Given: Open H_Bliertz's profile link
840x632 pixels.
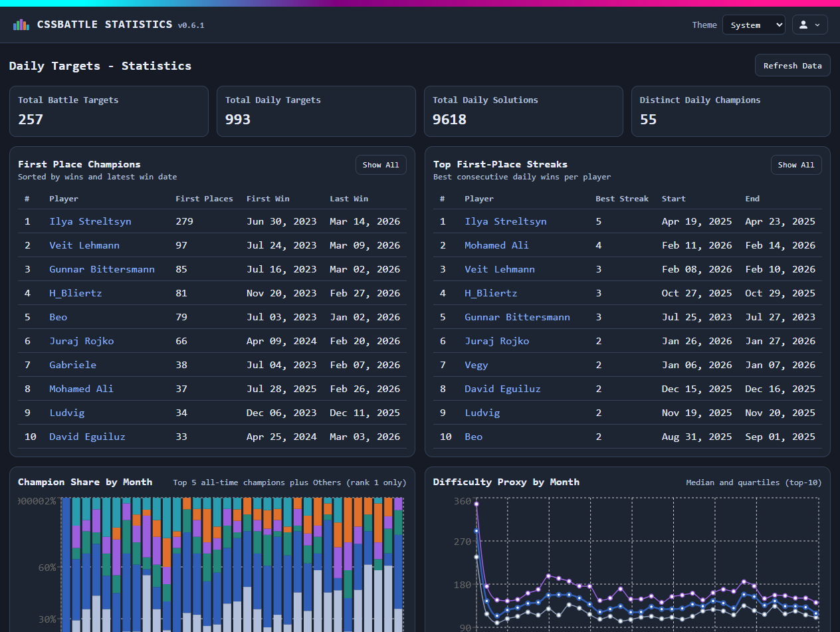Looking at the screenshot, I should tap(75, 293).
